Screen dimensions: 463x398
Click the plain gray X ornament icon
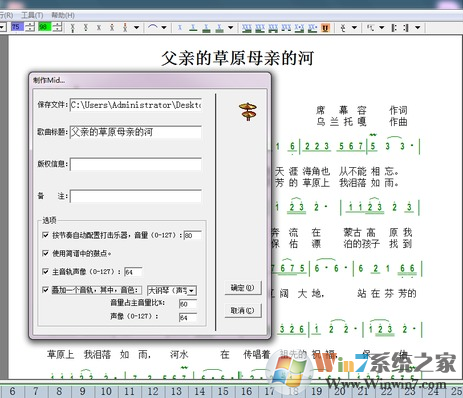[x=99, y=27]
